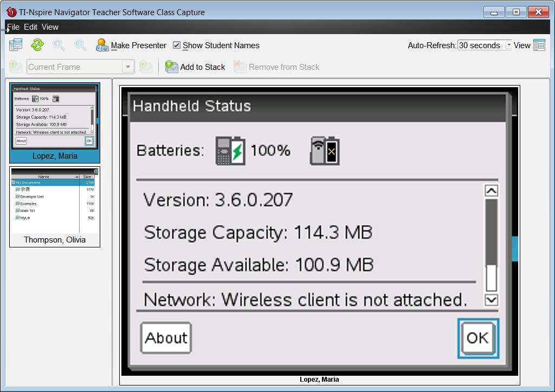Maximize the Class Capture window
Screen dimensions: 555x392
516,12
